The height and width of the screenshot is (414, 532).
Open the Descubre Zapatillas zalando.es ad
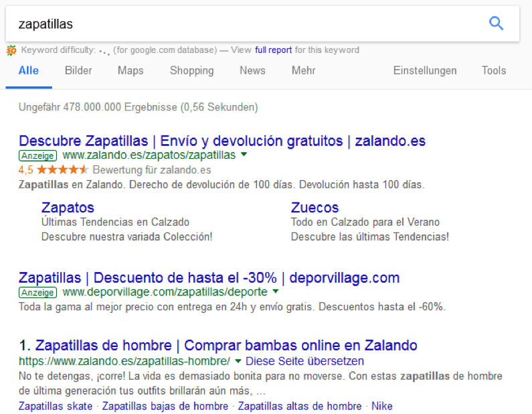(x=222, y=141)
